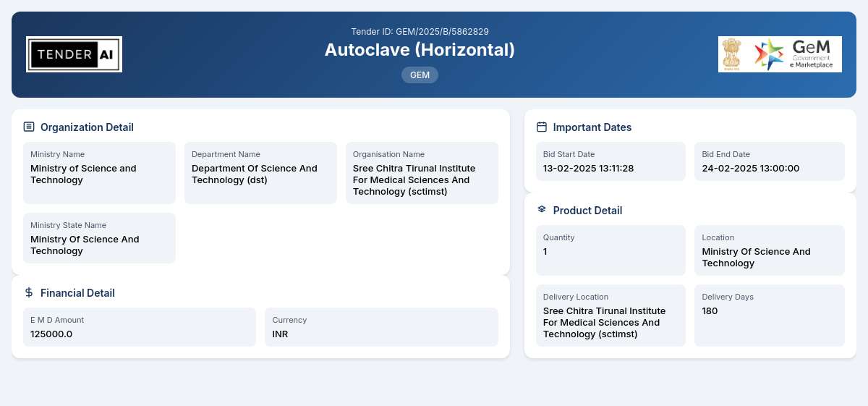Click the Department Of Science And Technology (dst) value

point(255,174)
